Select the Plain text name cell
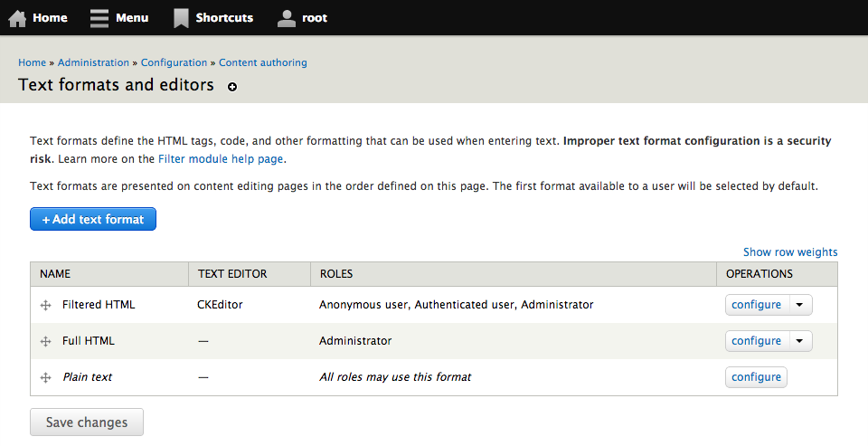This screenshot has height=446, width=868. coord(88,376)
